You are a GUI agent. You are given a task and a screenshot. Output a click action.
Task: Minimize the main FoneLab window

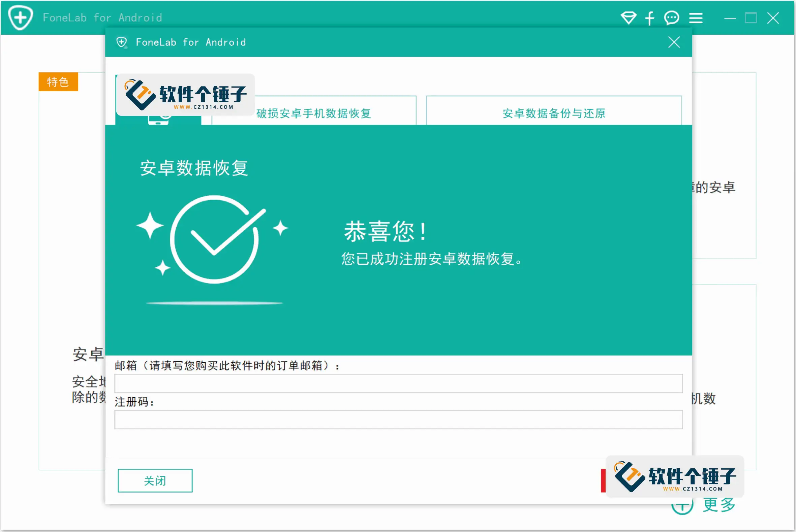click(730, 18)
